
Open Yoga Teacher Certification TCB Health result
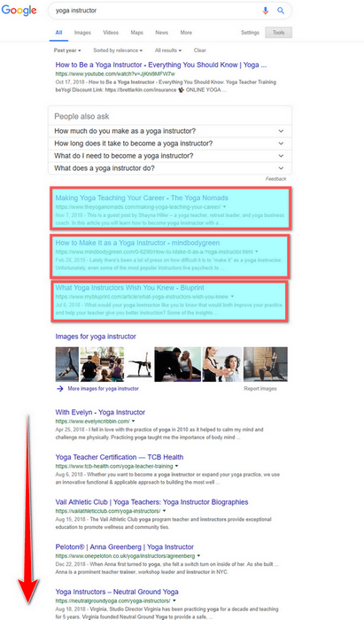point(120,457)
